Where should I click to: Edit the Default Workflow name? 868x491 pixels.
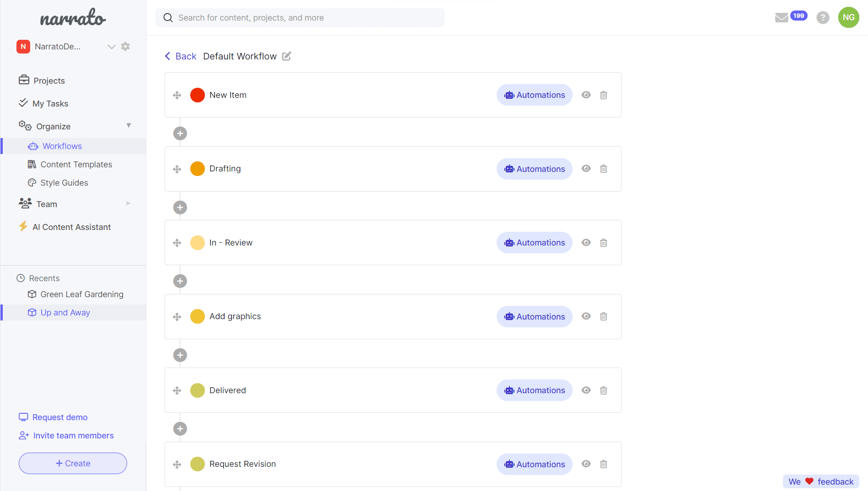[287, 56]
